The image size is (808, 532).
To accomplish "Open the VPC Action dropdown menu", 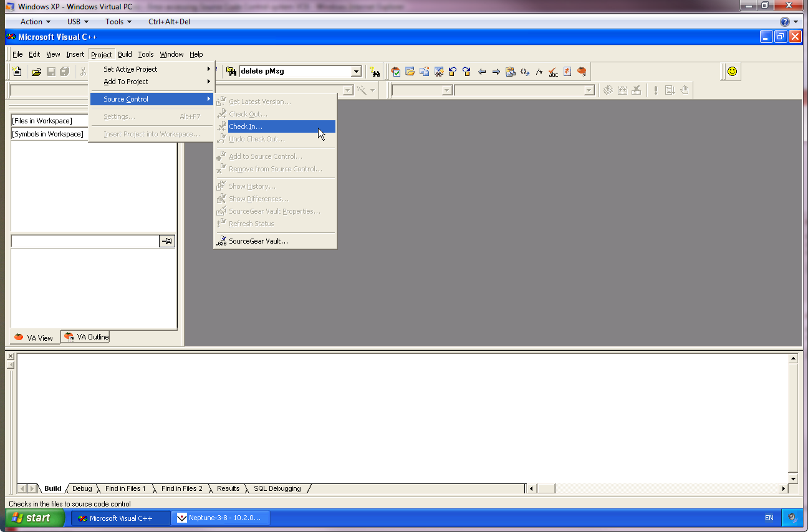I will point(36,22).
